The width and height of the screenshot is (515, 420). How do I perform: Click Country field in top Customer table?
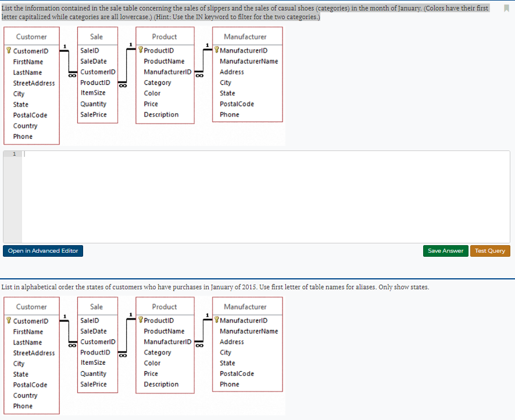pos(26,126)
